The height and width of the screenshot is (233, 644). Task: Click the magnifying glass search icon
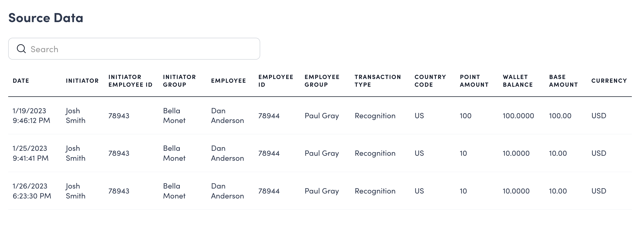point(21,48)
